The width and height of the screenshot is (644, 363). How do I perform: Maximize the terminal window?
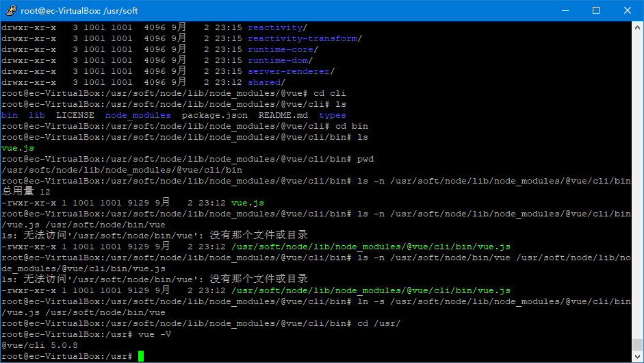596,10
